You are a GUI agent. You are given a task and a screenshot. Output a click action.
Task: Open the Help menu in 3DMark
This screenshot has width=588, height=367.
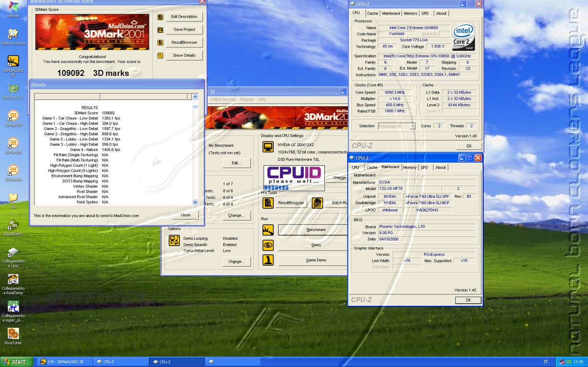tap(262, 99)
